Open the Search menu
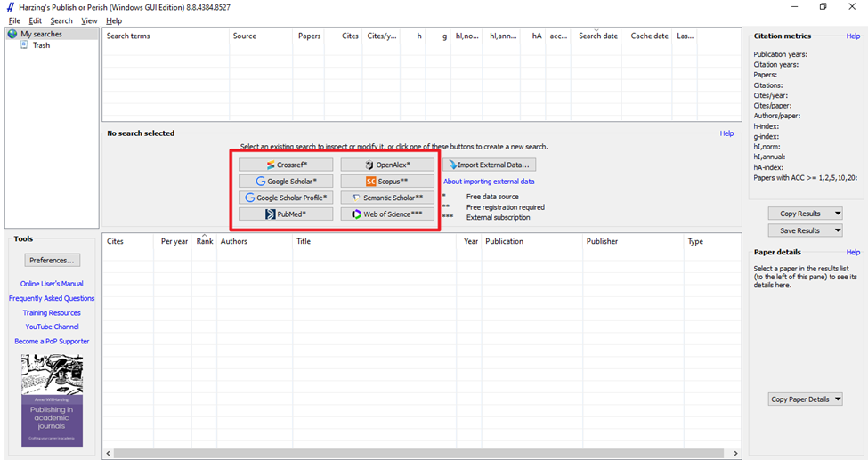 [x=61, y=21]
